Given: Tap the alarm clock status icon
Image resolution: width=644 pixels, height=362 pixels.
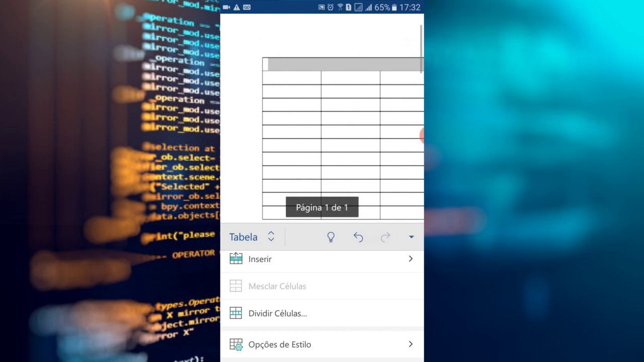Looking at the screenshot, I should (331, 7).
